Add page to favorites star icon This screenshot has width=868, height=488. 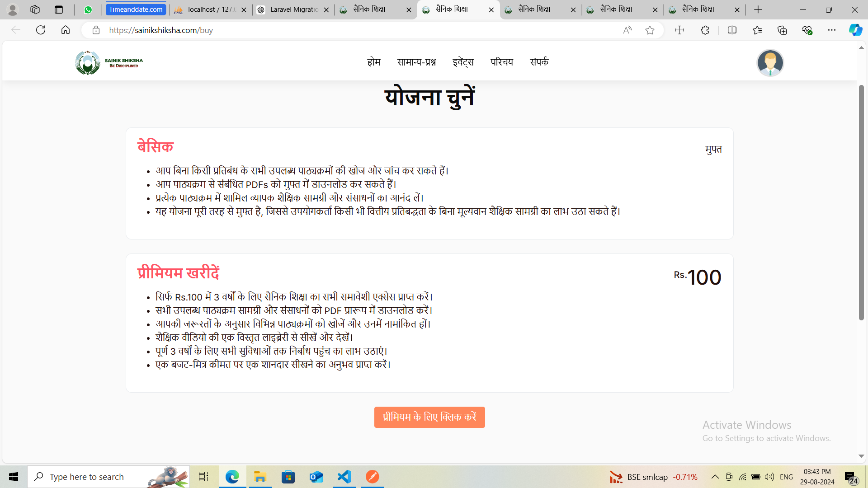coord(650,30)
